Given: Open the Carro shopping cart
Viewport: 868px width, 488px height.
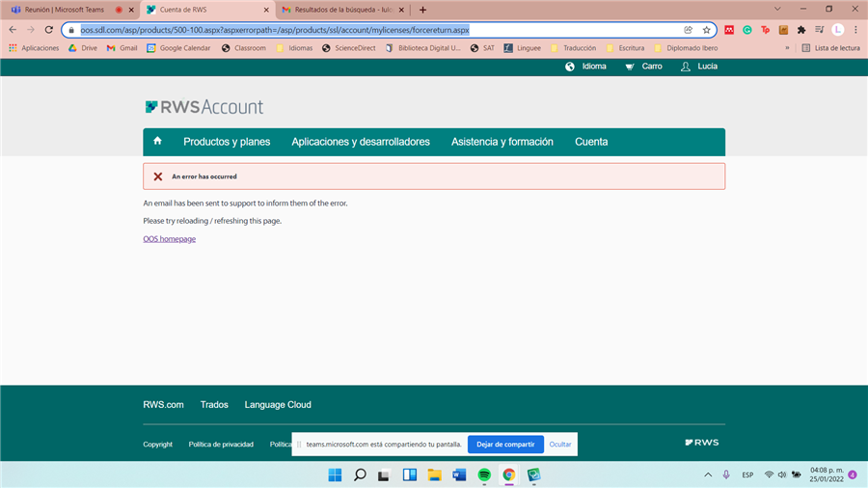Looking at the screenshot, I should (x=643, y=67).
